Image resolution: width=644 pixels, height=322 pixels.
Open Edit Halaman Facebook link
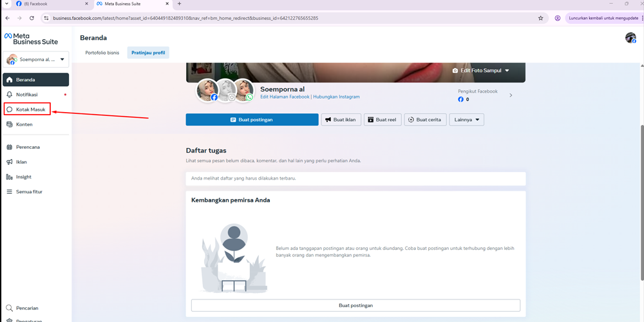click(x=285, y=97)
